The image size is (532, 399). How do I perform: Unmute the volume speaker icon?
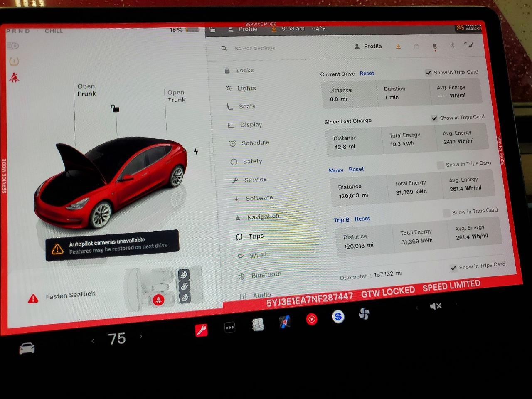(435, 306)
